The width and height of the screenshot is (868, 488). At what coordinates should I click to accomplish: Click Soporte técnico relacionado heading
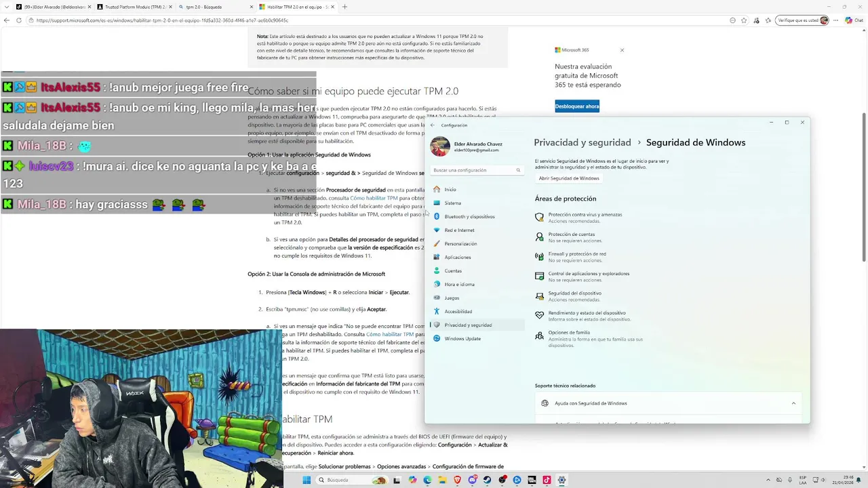tap(565, 386)
